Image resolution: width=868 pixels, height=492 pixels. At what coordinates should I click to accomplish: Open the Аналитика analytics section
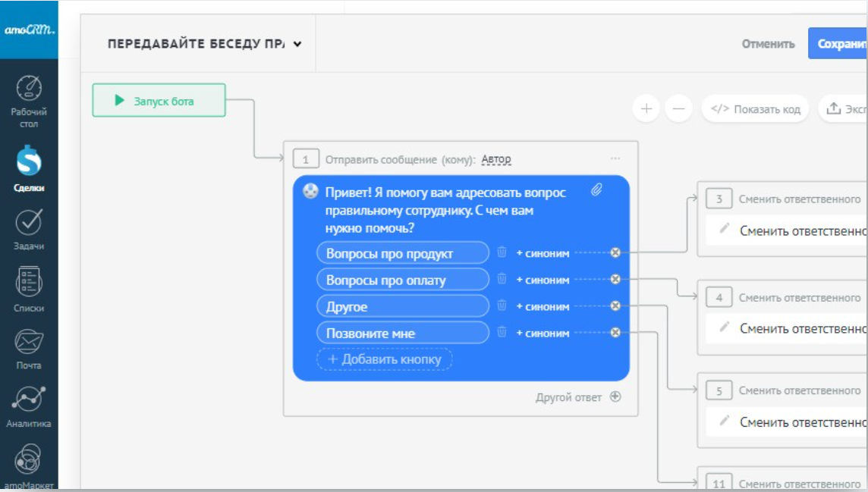click(29, 406)
